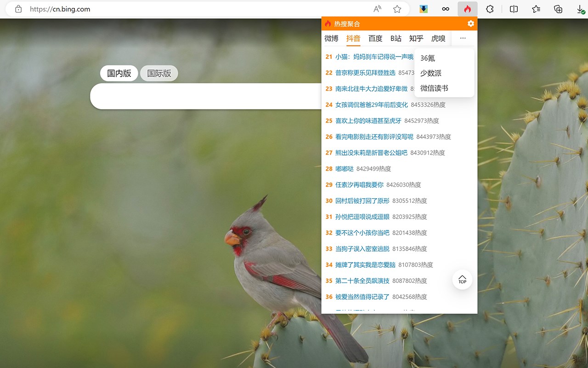Open the read aloud icon in address bar
Viewport: 588px width, 368px height.
[x=377, y=9]
